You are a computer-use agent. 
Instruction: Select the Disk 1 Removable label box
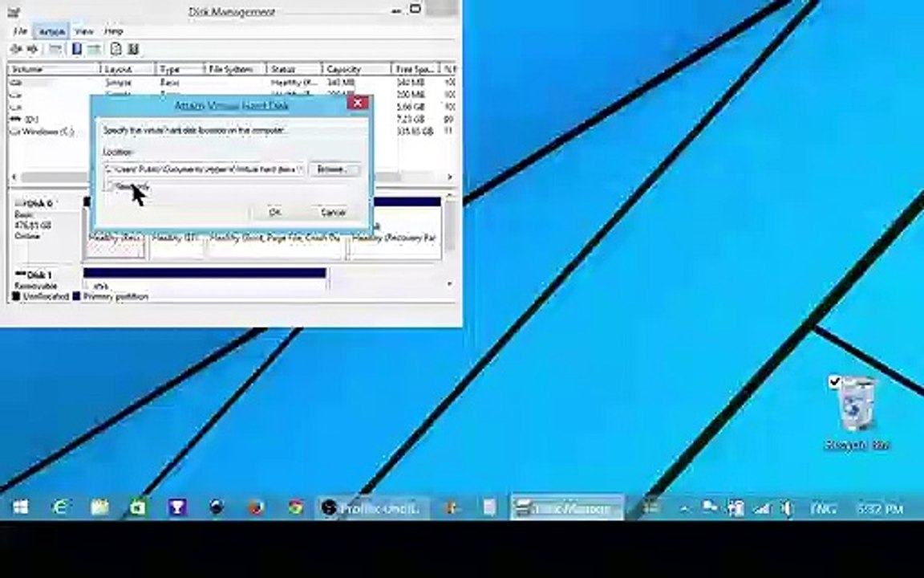pyautogui.click(x=46, y=279)
